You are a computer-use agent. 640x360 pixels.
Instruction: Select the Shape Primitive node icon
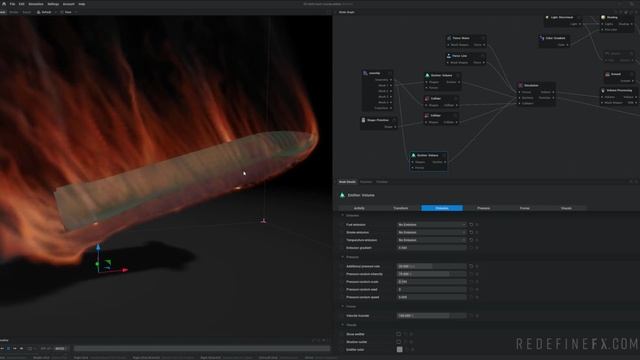click(x=363, y=120)
